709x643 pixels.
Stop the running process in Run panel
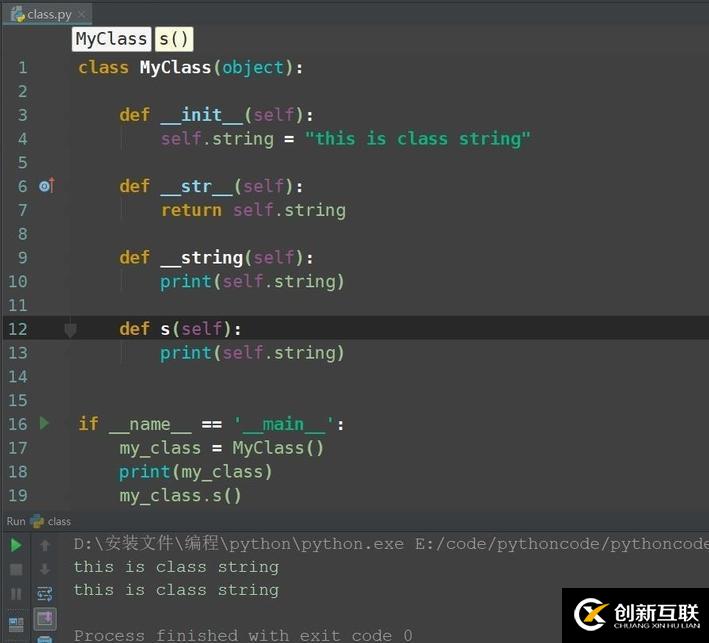pos(16,569)
